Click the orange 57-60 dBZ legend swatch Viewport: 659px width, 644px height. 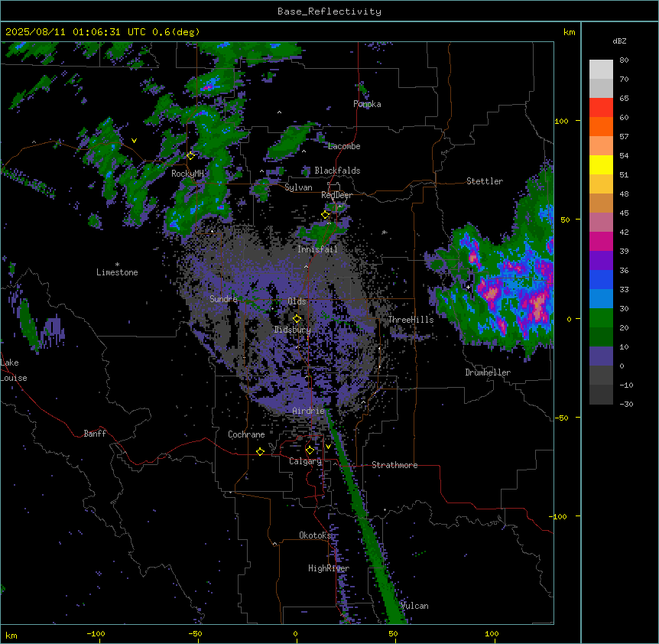[x=601, y=126]
